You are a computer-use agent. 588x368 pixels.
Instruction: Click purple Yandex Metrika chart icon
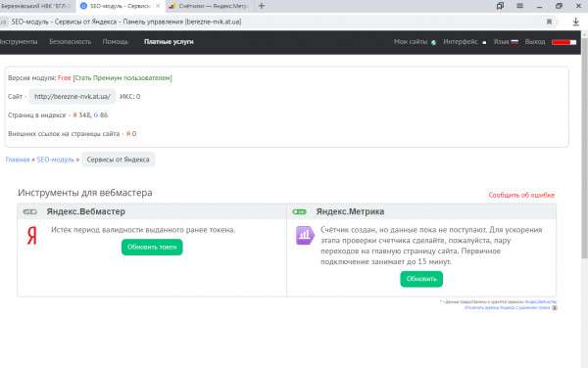(305, 236)
